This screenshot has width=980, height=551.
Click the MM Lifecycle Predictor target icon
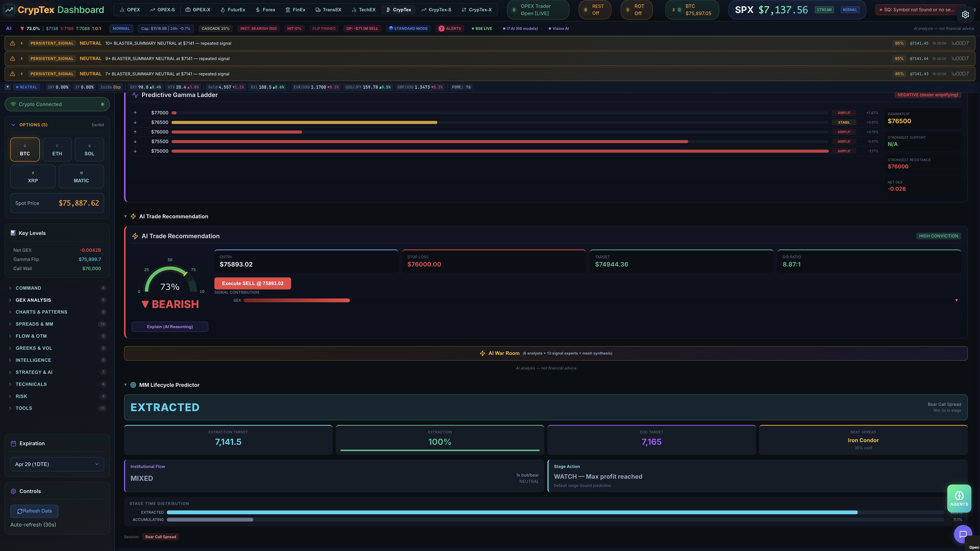click(x=133, y=385)
